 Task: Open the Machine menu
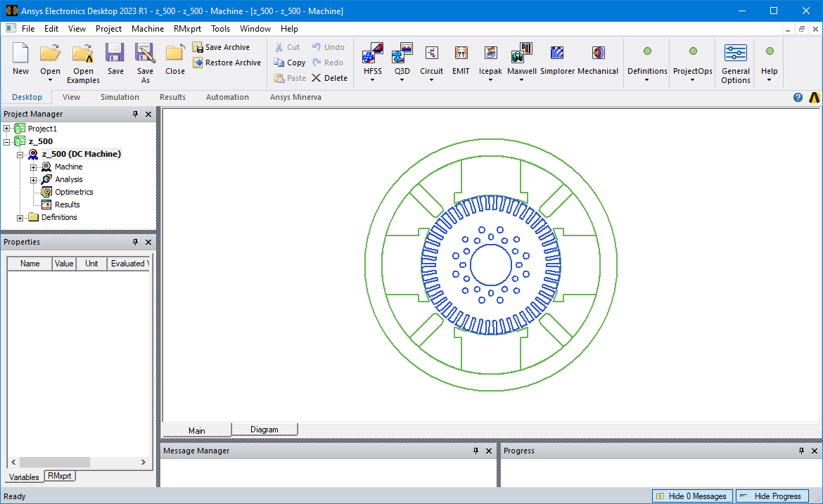pyautogui.click(x=148, y=29)
